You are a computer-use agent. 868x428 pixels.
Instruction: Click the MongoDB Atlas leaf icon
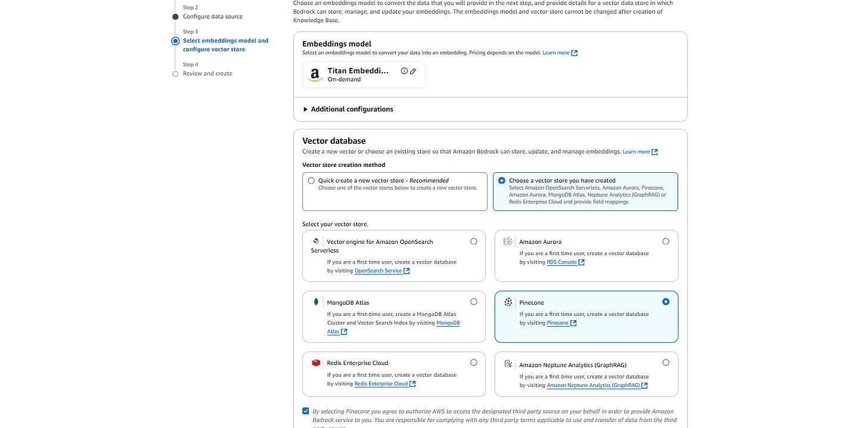click(316, 302)
